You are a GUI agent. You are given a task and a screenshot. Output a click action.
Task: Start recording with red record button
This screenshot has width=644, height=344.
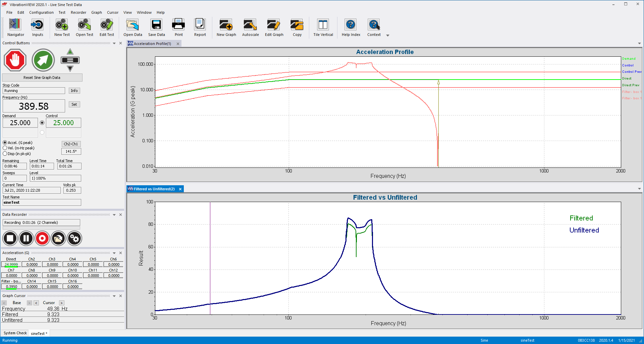pos(42,238)
